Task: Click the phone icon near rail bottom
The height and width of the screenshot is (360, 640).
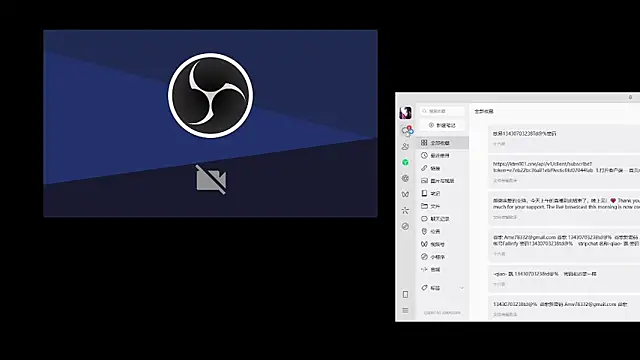Action: (405, 294)
